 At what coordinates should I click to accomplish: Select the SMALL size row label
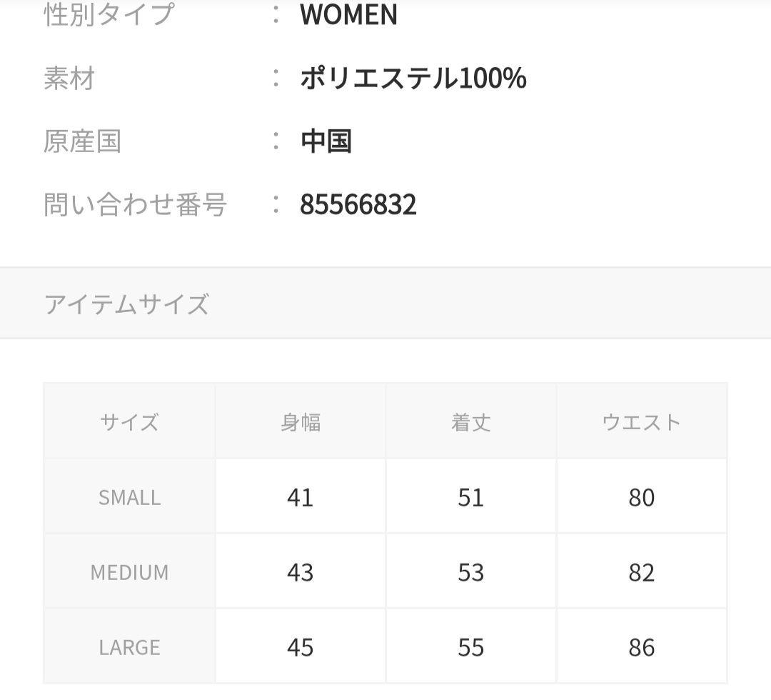[x=129, y=497]
